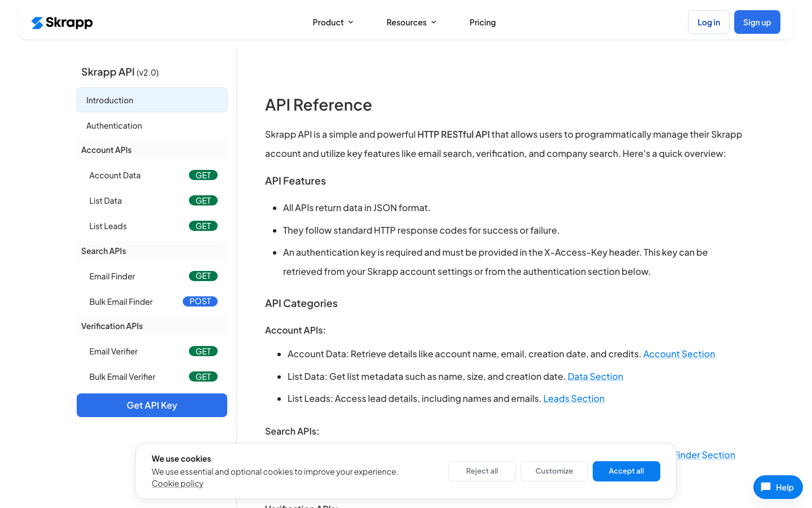Open List Leads API entry

click(x=152, y=226)
